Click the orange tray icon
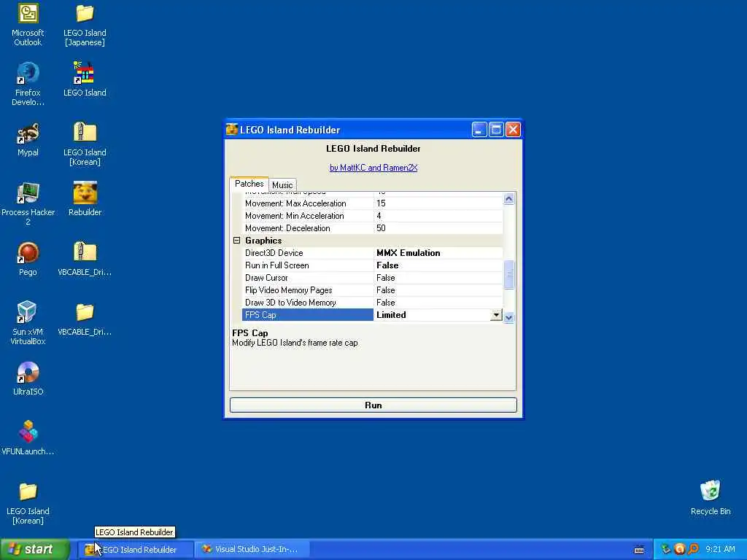This screenshot has height=560, width=747. click(680, 549)
